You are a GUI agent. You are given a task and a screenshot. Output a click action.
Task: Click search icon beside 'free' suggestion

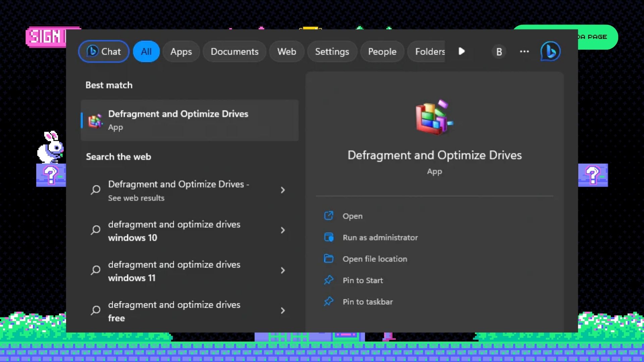click(x=95, y=311)
